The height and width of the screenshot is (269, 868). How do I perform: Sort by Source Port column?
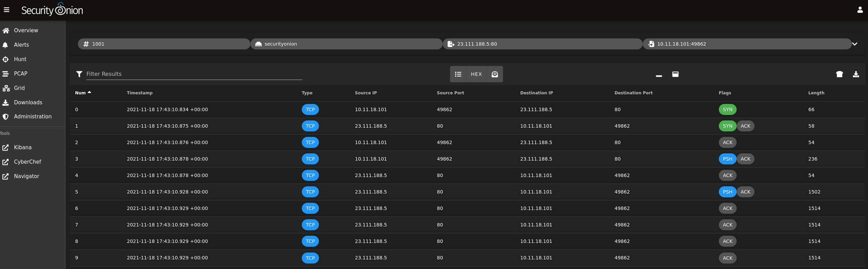tap(450, 93)
